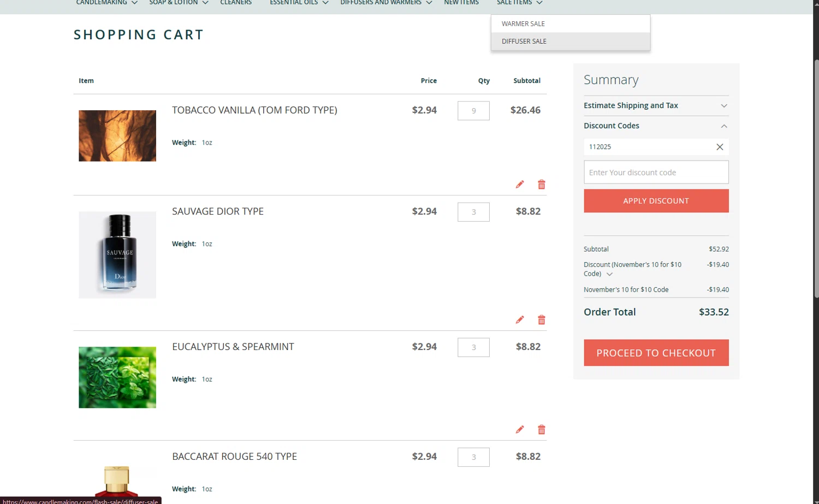Viewport: 819px width, 504px height.
Task: Click the Eucalyptus & Spearmint thumbnail
Action: pyautogui.click(x=117, y=377)
